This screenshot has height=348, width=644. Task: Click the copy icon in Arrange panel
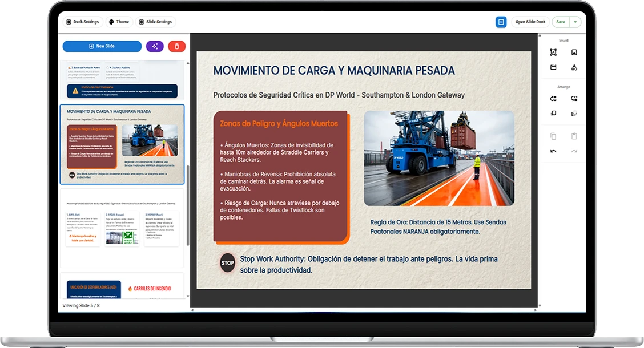[x=553, y=136]
